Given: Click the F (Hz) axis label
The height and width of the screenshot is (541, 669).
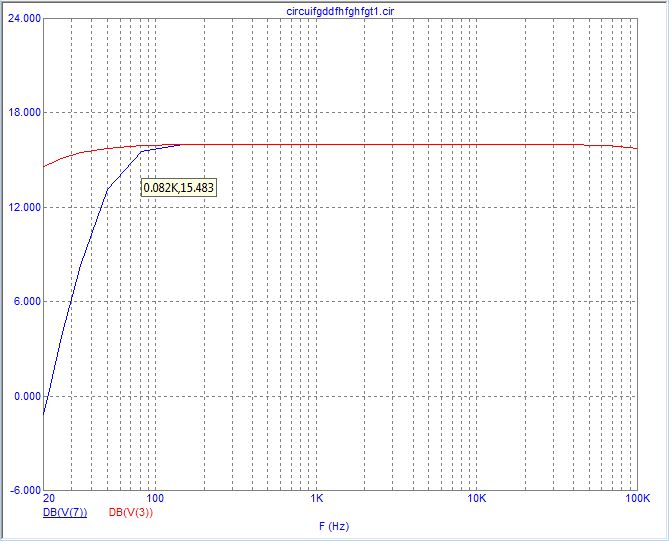Looking at the screenshot, I should [334, 526].
